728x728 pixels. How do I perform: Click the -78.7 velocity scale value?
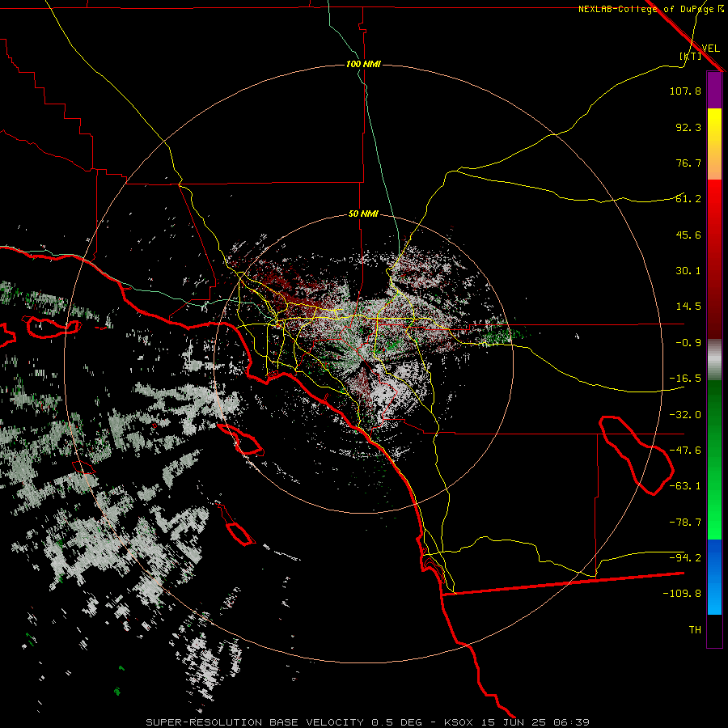point(685,523)
